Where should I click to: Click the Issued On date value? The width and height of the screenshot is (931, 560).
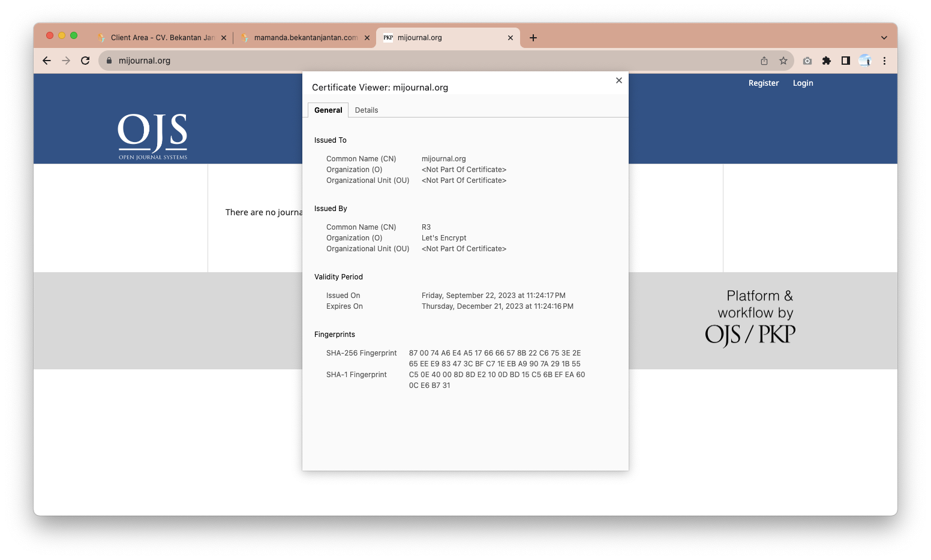pos(494,296)
